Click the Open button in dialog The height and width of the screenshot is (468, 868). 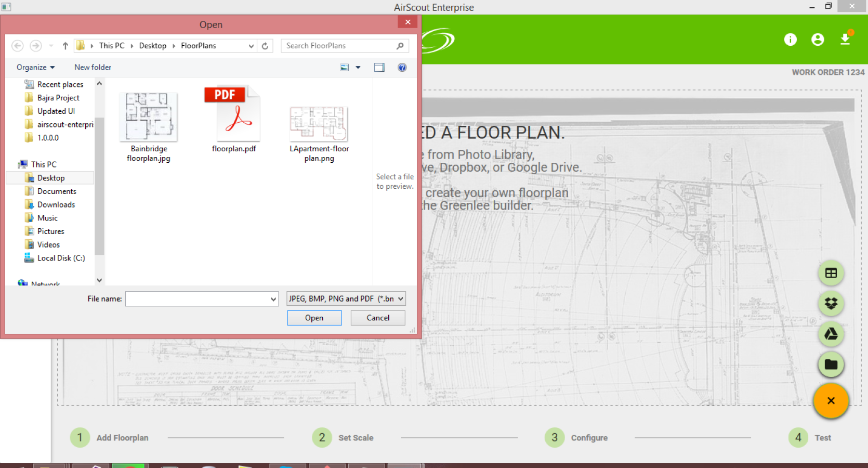coord(314,318)
